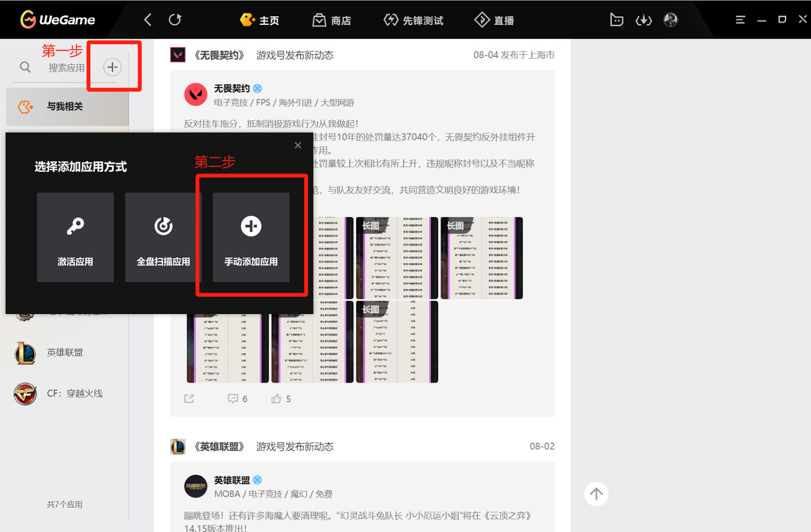Viewport: 811px width, 532px height.
Task: Click the 搜索应用 search field
Action: [x=66, y=68]
